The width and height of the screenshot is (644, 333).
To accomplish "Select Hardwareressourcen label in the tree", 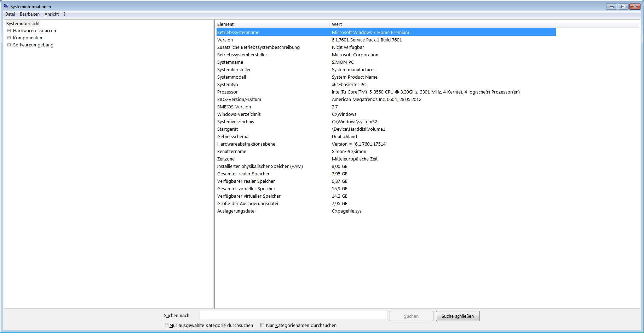I will (x=34, y=31).
